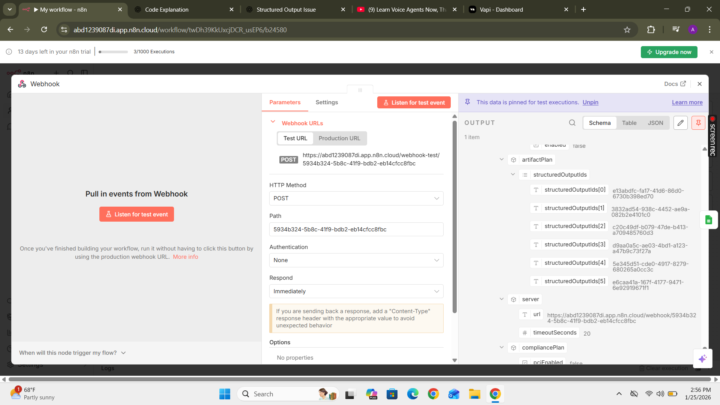720x405 pixels.
Task: Click the pencil edit output icon
Action: click(681, 123)
